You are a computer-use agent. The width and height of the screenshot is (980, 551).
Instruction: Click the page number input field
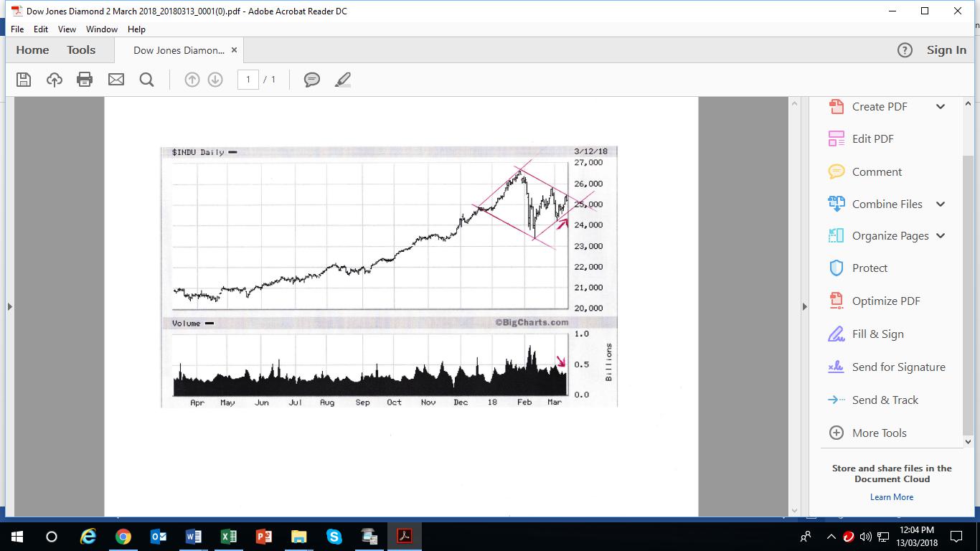point(248,80)
